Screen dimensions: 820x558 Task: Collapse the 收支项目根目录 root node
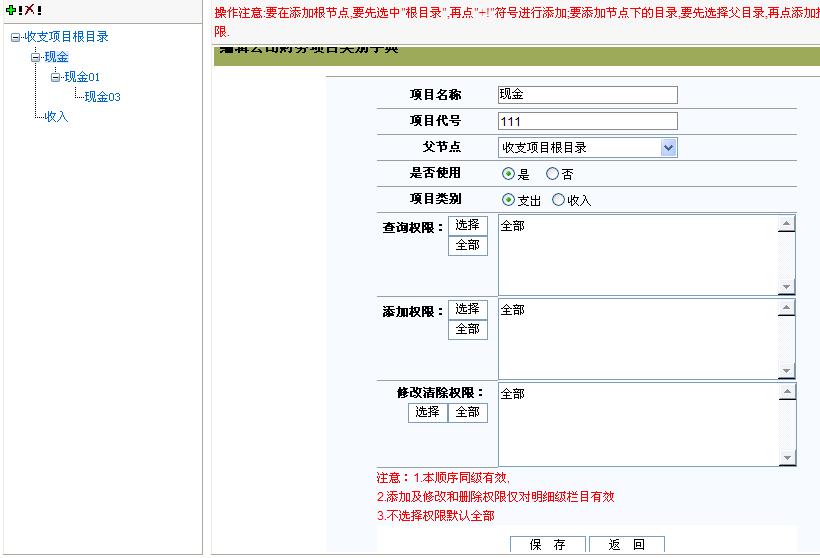point(15,37)
